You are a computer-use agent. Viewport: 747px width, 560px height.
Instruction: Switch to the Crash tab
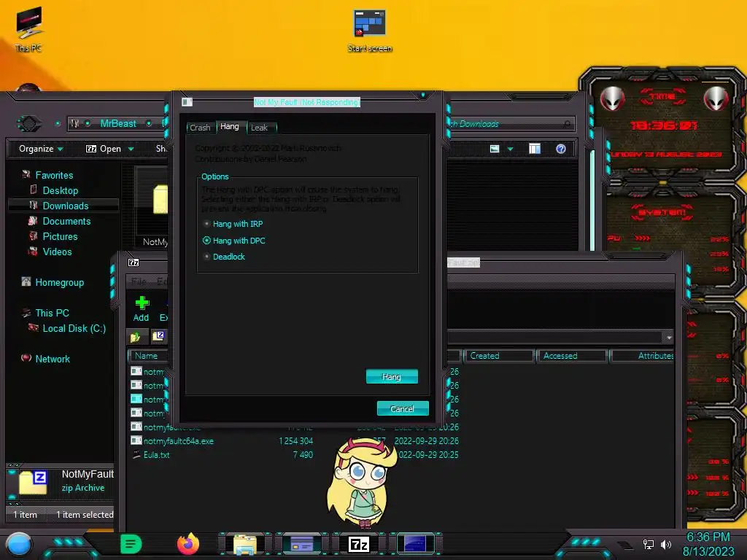click(200, 128)
